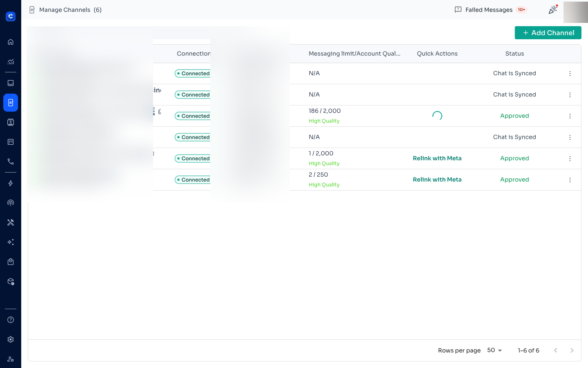Click Approved status in 2 / 250 row
588x368 pixels.
click(x=514, y=180)
